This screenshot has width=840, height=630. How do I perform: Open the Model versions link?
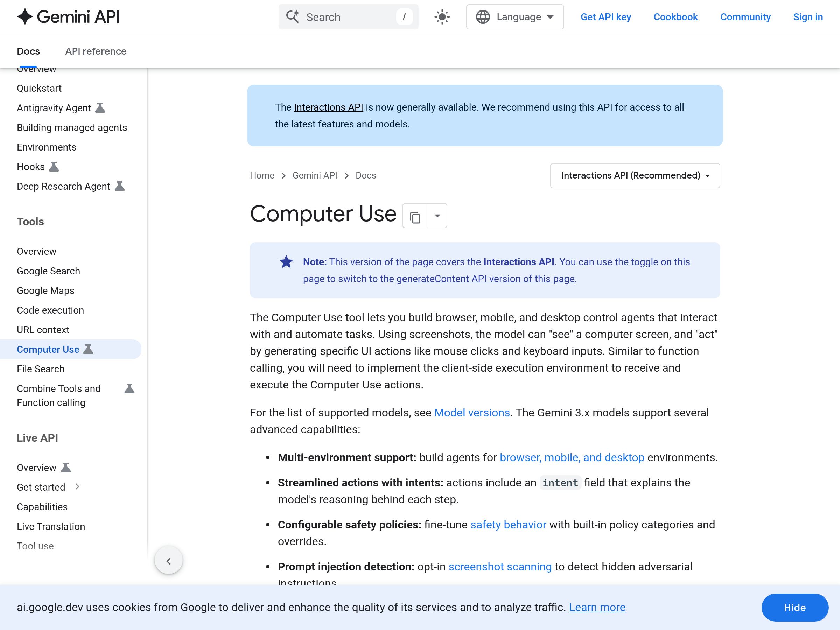(472, 413)
